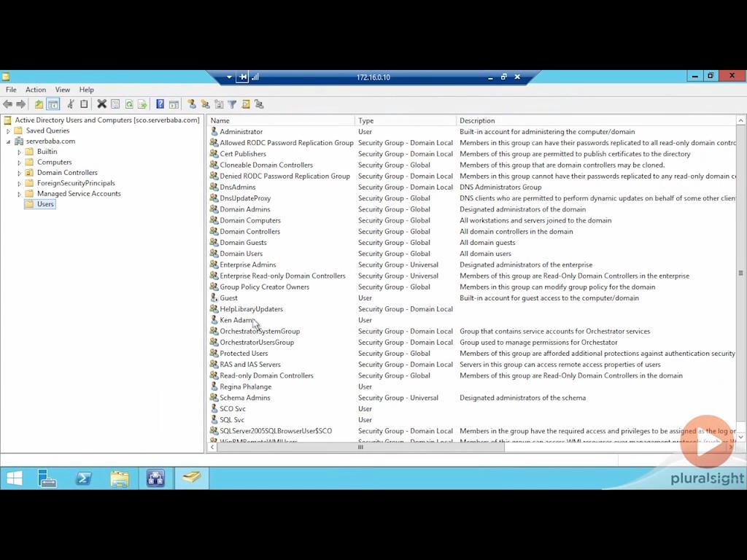747x560 pixels.
Task: Create a new organizational unit from the toolbar
Action: (x=220, y=104)
